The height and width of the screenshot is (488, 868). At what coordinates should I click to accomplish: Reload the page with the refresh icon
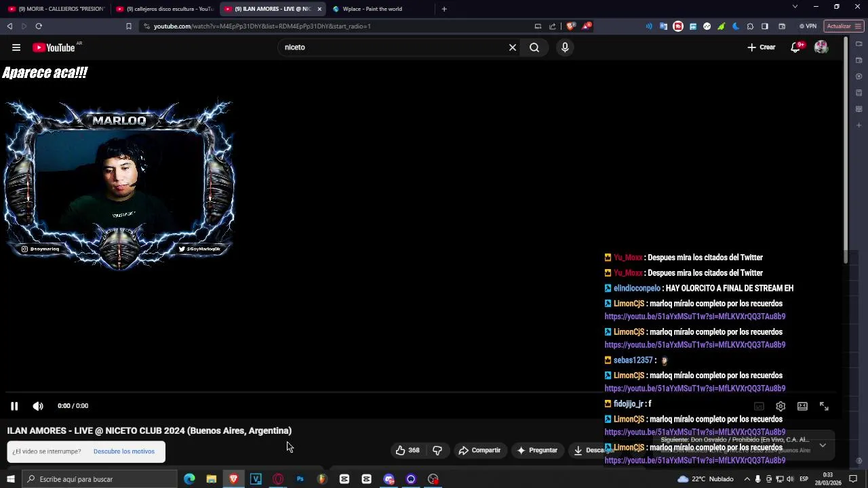point(39,26)
